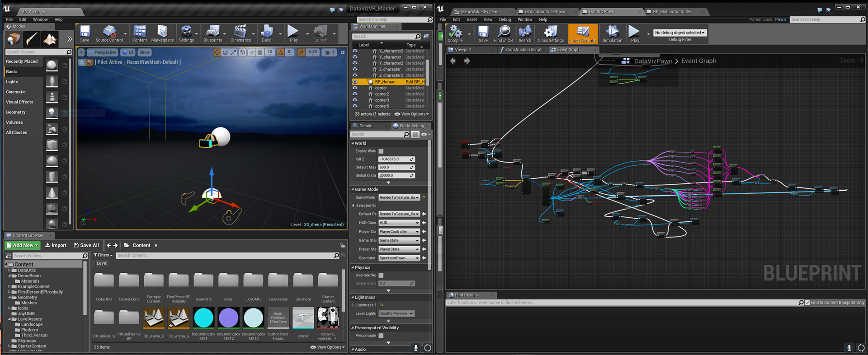Click Kill Z value field
Image resolution: width=868 pixels, height=355 pixels.
tap(396, 159)
